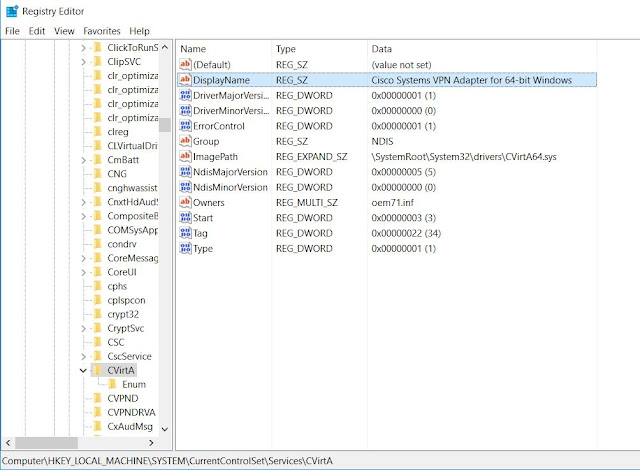This screenshot has width=640, height=470.
Task: Open the Favorites menu
Action: point(102,31)
